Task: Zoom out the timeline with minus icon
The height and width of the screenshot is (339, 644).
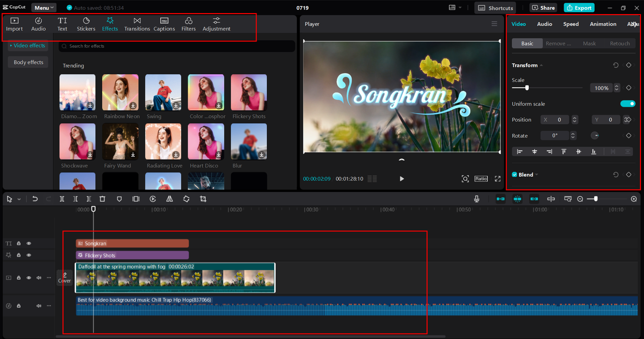Action: coord(580,199)
